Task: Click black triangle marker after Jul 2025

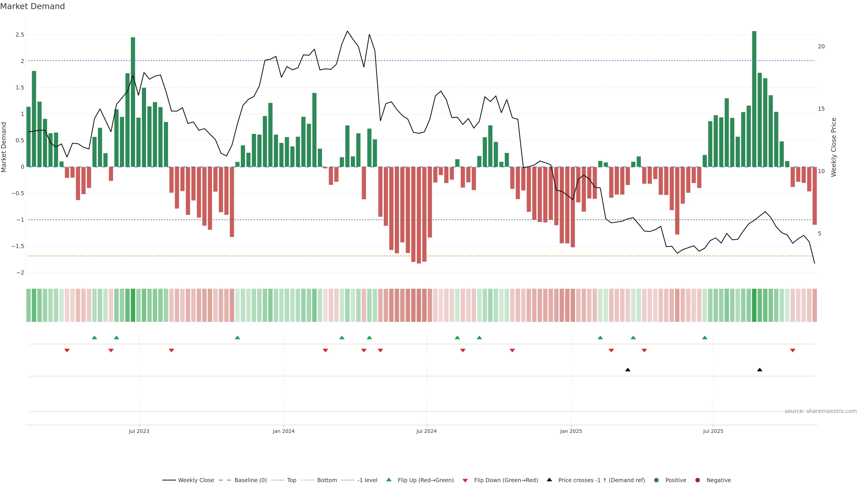Action: click(759, 370)
